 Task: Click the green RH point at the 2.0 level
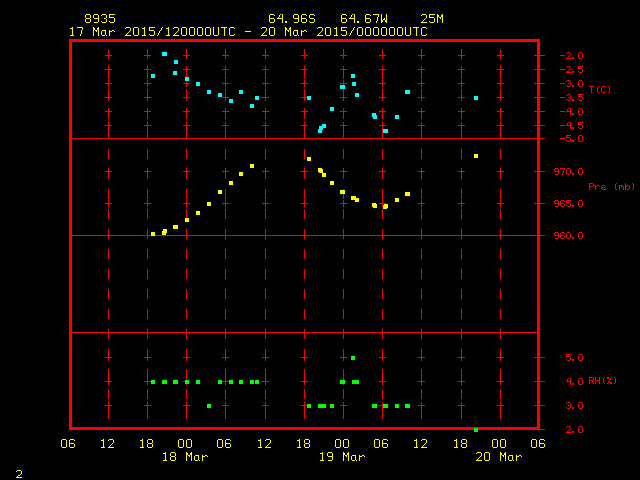[x=476, y=430]
